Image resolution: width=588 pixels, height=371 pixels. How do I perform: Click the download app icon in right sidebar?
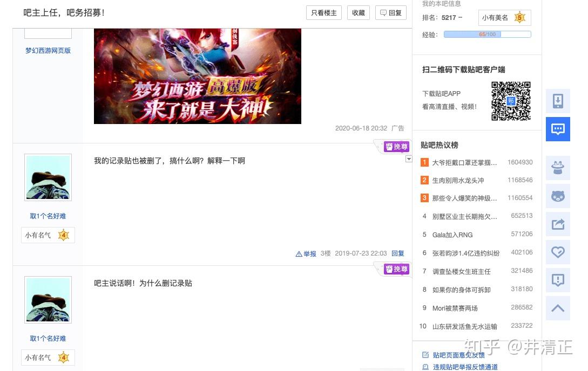click(558, 101)
